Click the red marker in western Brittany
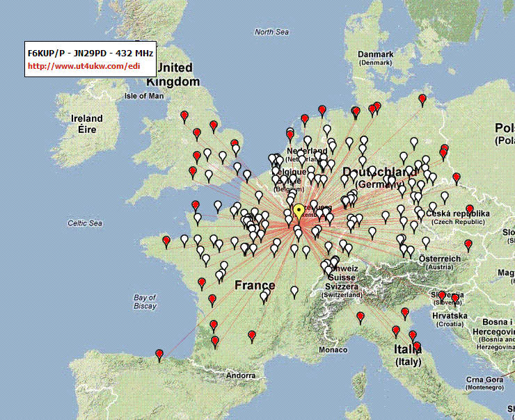515x420 pixels. pyautogui.click(x=166, y=243)
